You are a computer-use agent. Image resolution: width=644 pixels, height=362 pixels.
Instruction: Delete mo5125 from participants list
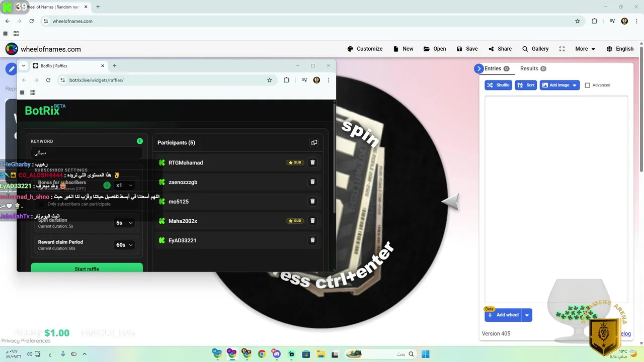pyautogui.click(x=312, y=201)
